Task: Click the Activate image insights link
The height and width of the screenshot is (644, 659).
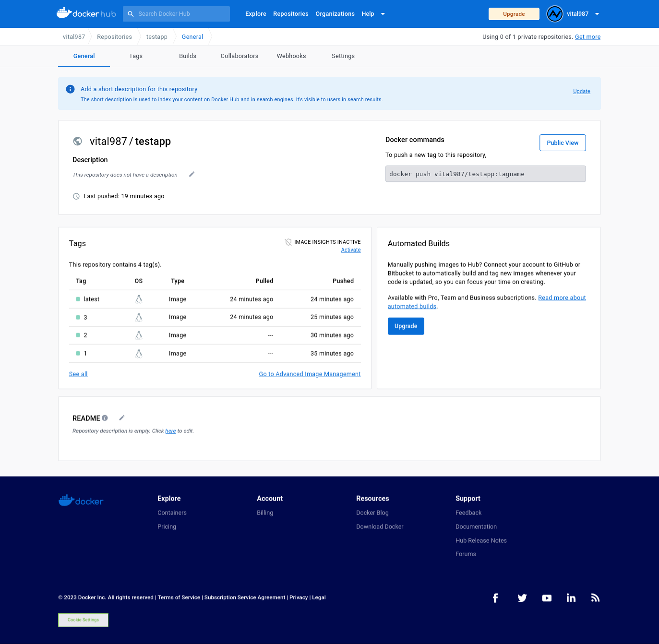Action: click(351, 250)
